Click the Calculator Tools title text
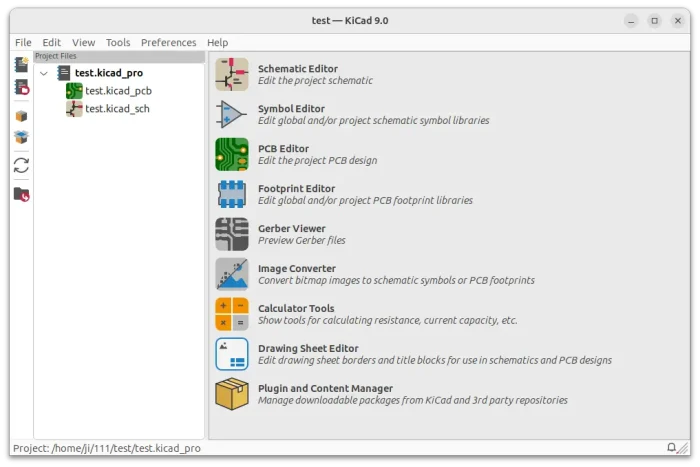 click(296, 309)
